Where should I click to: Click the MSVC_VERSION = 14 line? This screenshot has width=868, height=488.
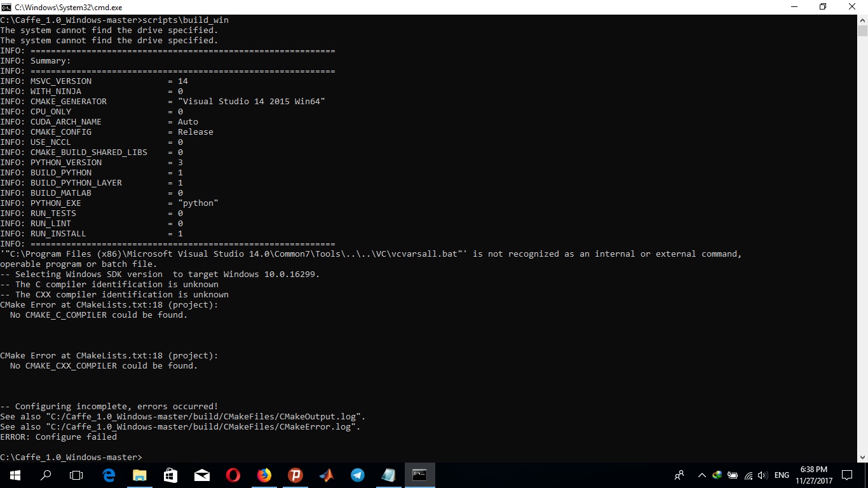[x=94, y=81]
